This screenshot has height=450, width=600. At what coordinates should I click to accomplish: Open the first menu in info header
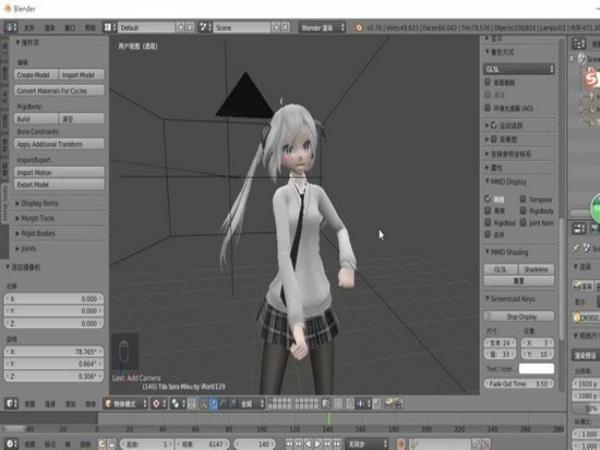coord(29,28)
